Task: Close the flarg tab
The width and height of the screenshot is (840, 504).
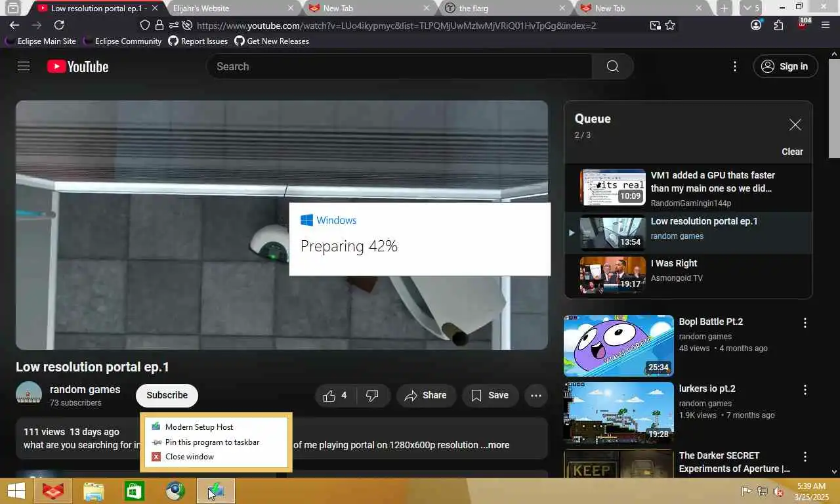Action: (562, 9)
